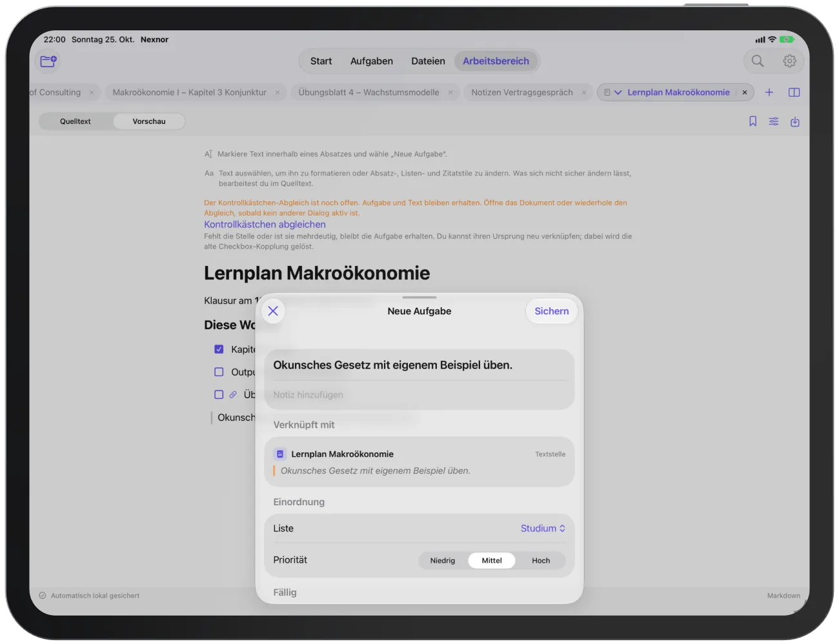
Task: Open the settings gear icon
Action: 789,61
